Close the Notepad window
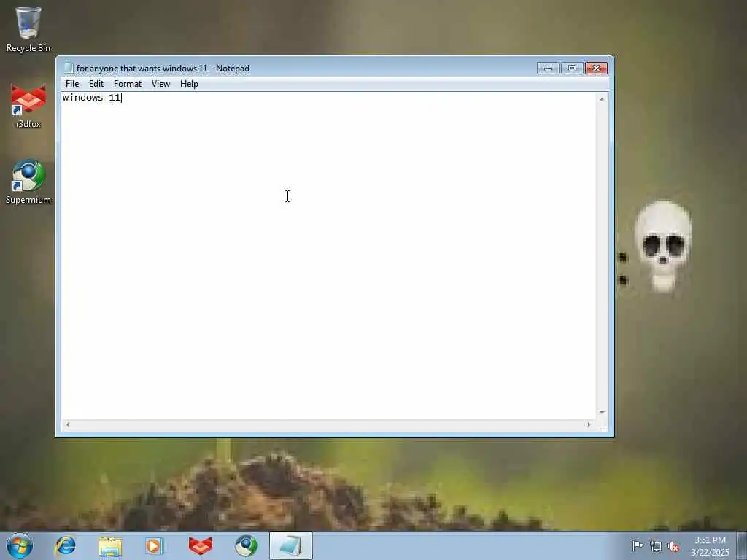747x560 pixels. pyautogui.click(x=596, y=69)
